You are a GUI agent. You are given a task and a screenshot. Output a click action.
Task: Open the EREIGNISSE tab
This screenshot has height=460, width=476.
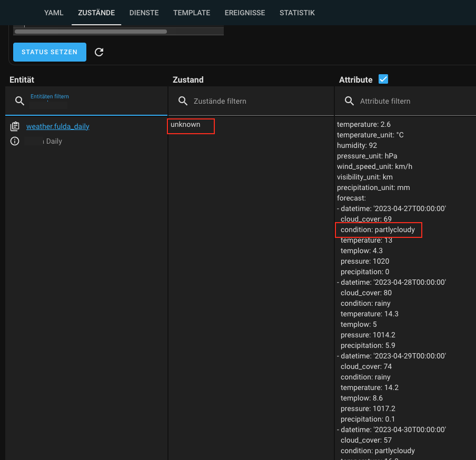245,13
